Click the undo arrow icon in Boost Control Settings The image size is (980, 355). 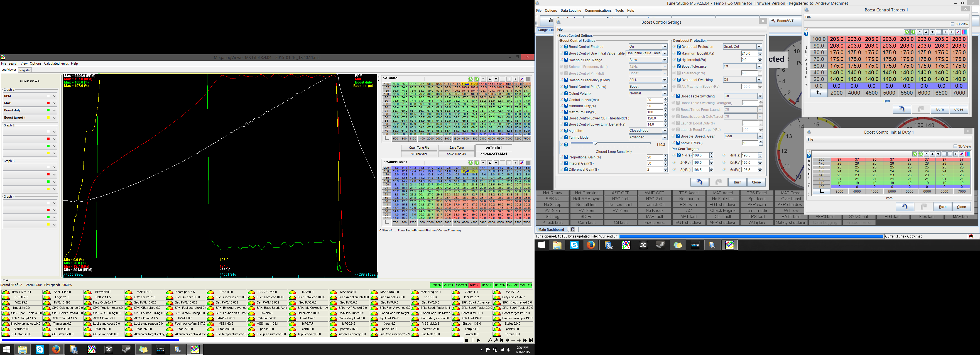click(699, 182)
